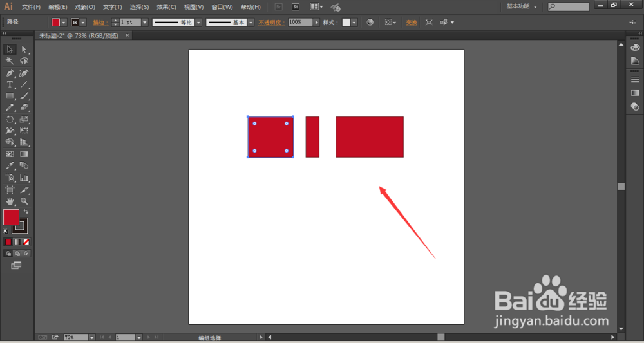644x343 pixels.
Task: Open arrange documents layout dropdown
Action: click(x=316, y=7)
